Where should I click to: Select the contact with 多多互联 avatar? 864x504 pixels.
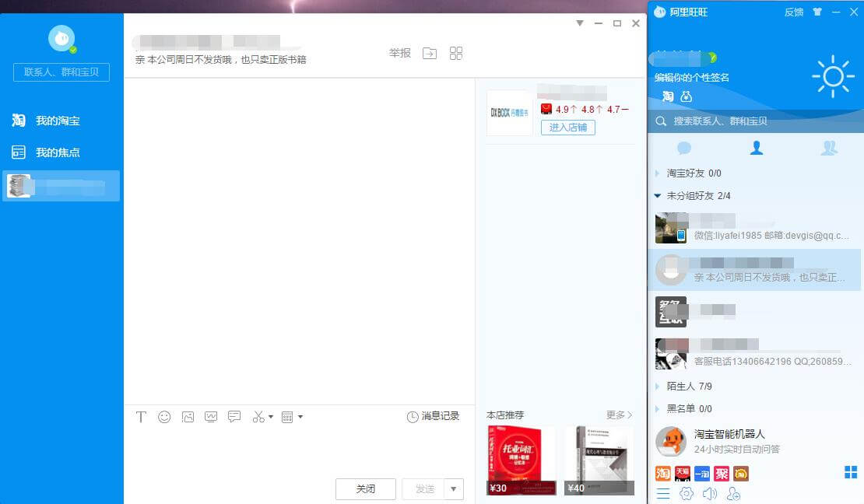click(756, 312)
